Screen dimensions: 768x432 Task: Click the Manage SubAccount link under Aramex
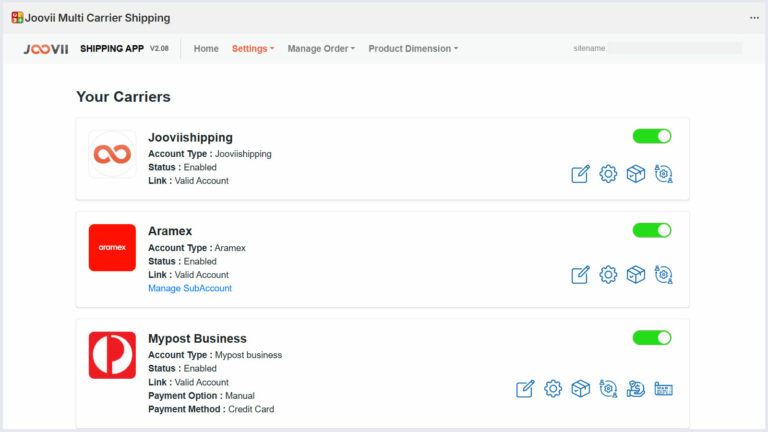[x=190, y=288]
